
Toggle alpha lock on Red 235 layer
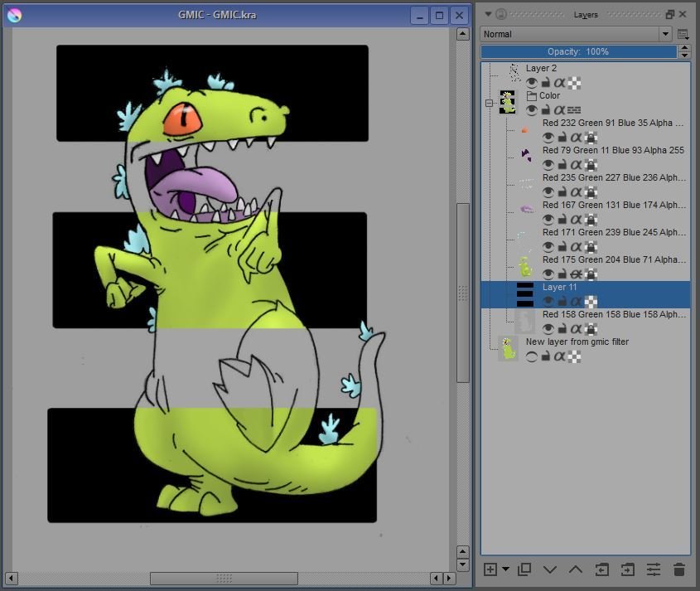[591, 192]
